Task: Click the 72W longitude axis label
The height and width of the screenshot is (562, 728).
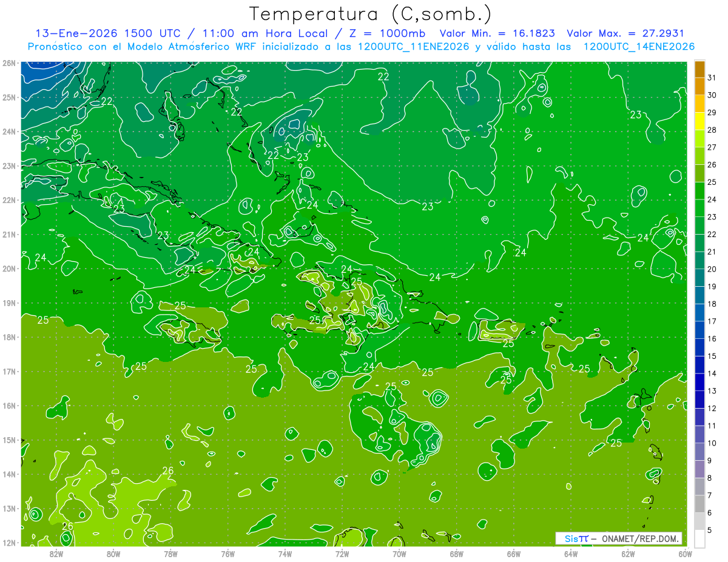Action: point(342,554)
